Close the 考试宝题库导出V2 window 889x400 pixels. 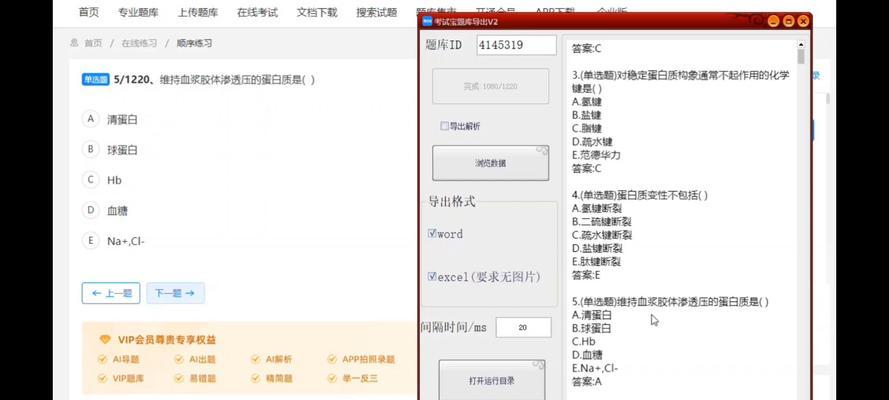click(x=803, y=22)
